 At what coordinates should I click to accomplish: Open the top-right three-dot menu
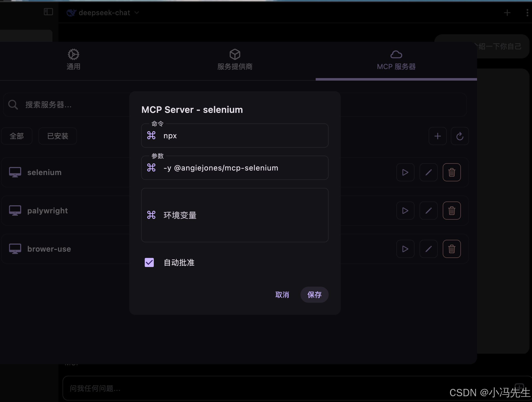(x=527, y=13)
